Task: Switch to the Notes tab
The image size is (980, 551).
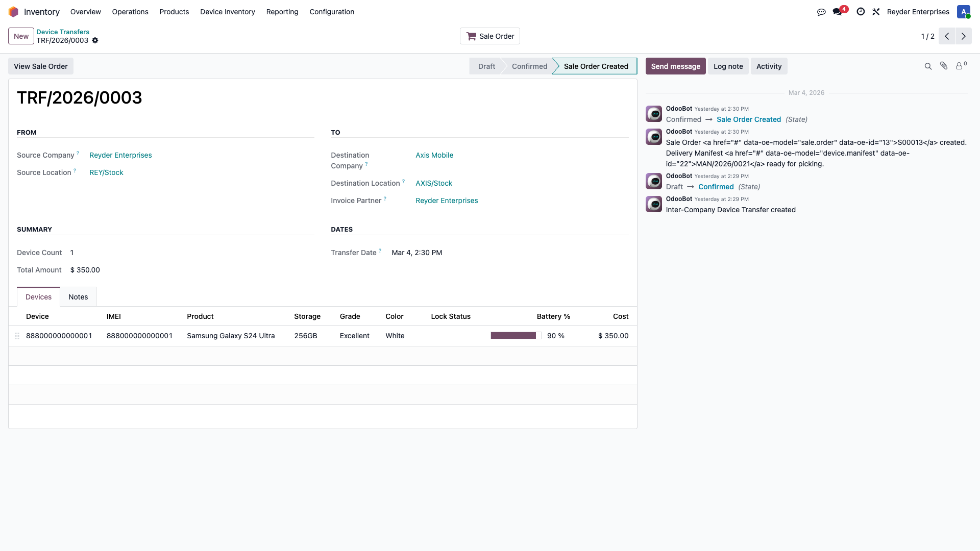Action: pos(78,297)
